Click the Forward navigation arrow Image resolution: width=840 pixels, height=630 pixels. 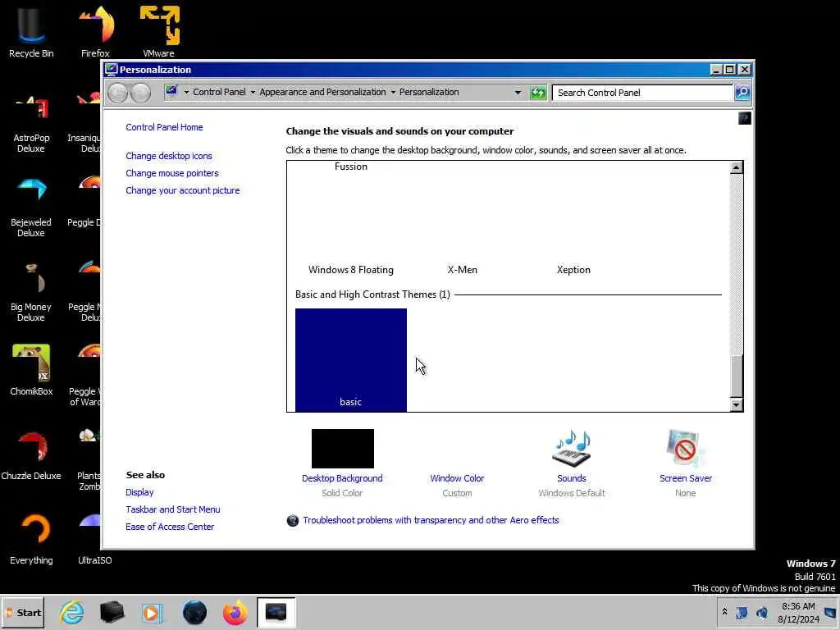point(140,93)
